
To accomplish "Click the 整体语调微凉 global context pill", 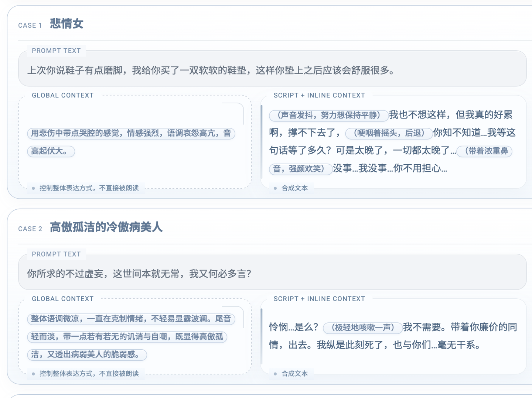I will (131, 319).
